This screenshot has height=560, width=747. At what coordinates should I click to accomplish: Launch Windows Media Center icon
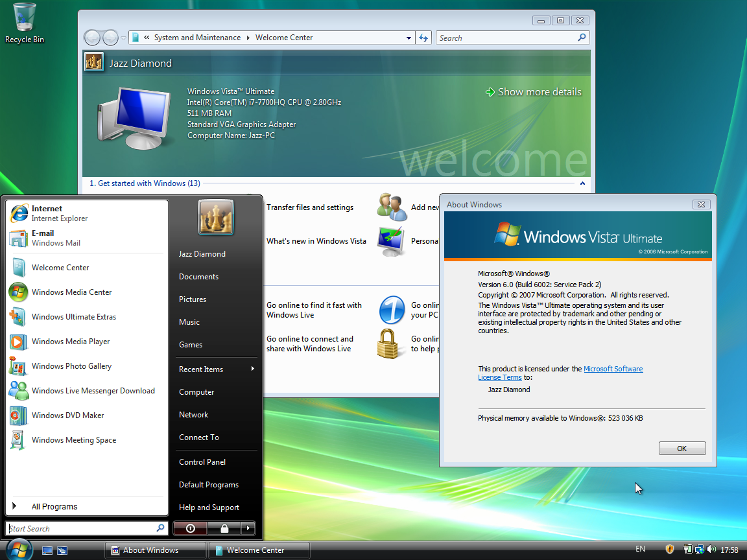19,292
